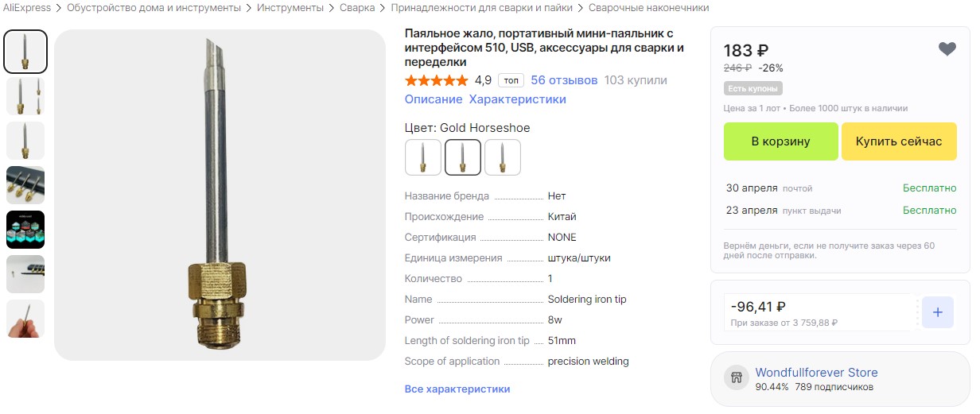Expand Все характеристики link
The image size is (980, 414).
pos(457,389)
